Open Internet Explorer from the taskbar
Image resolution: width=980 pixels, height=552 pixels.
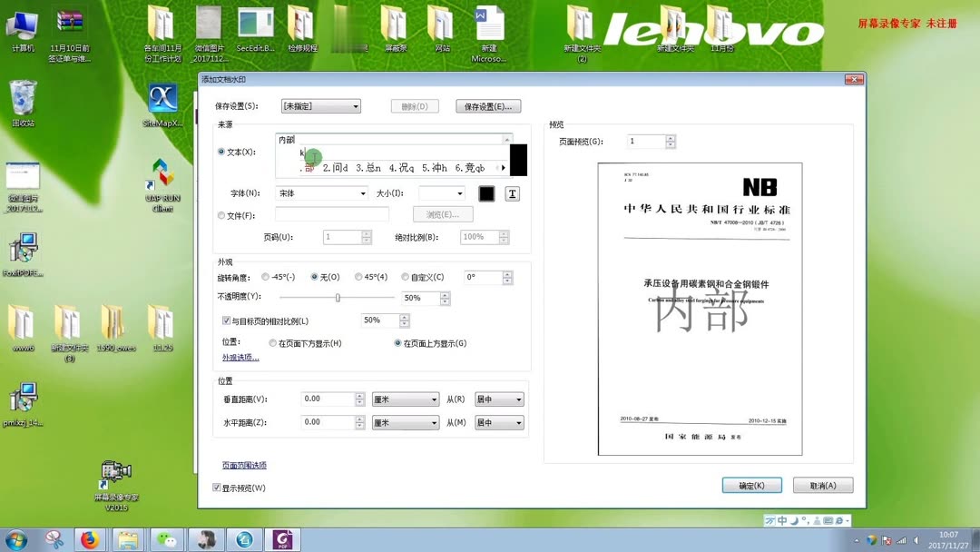click(243, 539)
